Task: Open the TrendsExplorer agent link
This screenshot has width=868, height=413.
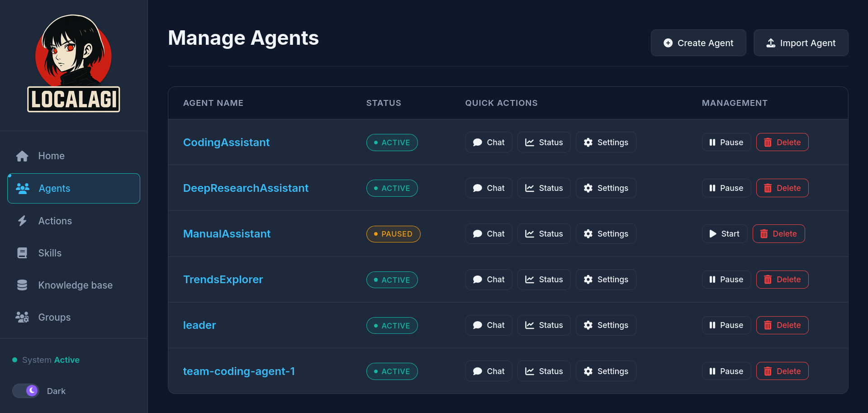Action: pyautogui.click(x=223, y=280)
